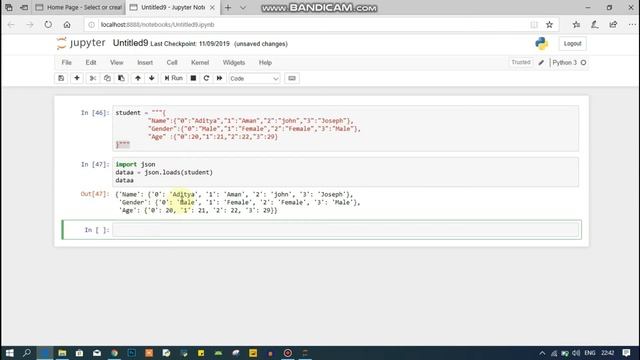
Task: Click the Trusted notebook indicator
Action: coord(521,62)
